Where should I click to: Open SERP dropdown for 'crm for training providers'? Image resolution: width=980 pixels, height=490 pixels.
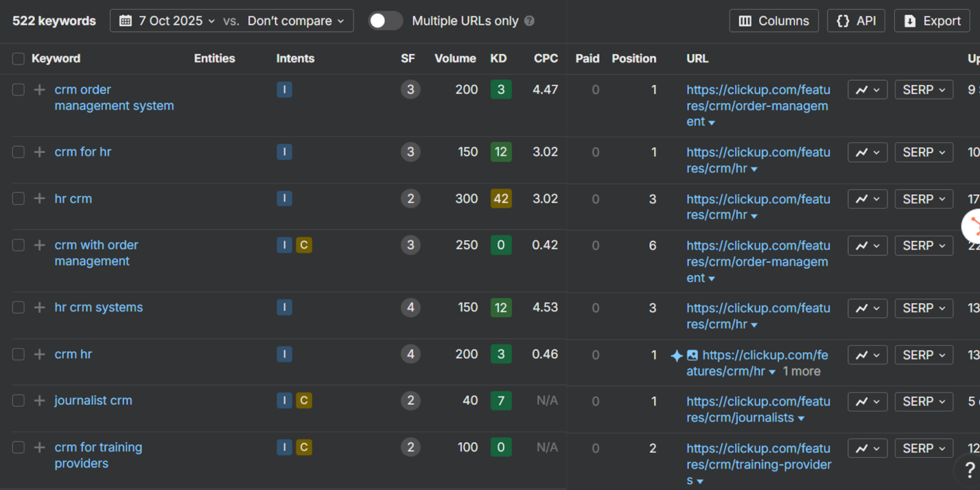tap(924, 448)
